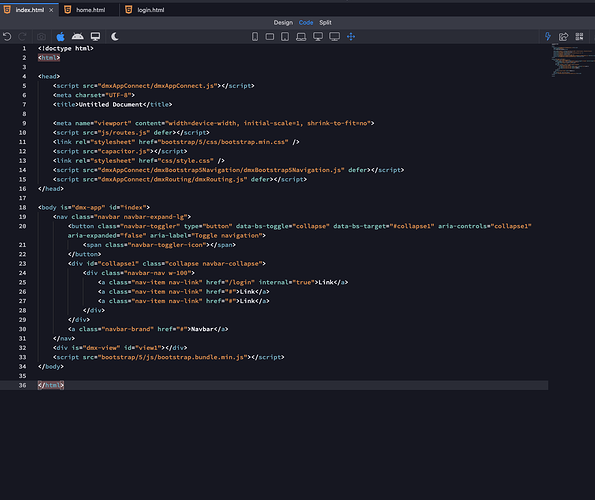Click the '/login' href value

tap(240, 282)
